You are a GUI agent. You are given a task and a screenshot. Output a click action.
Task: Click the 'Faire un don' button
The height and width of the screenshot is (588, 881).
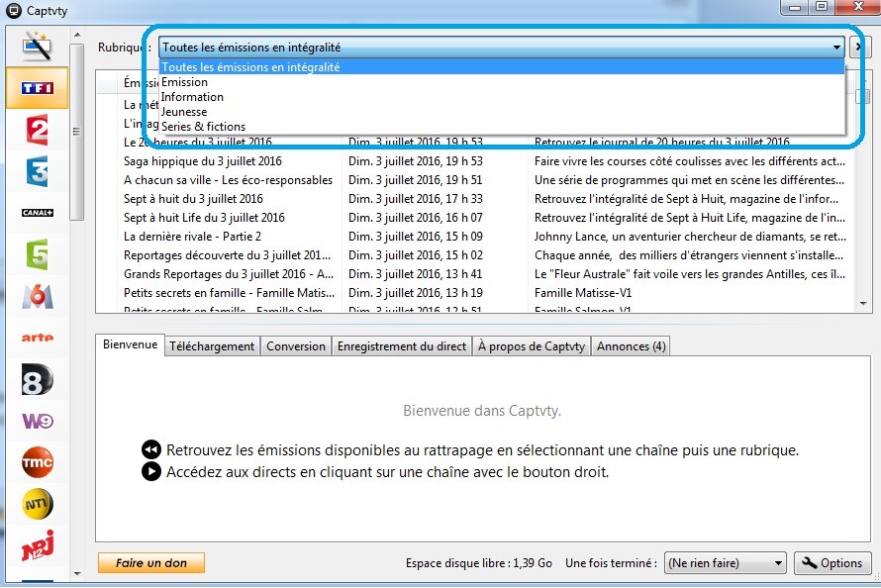(151, 562)
